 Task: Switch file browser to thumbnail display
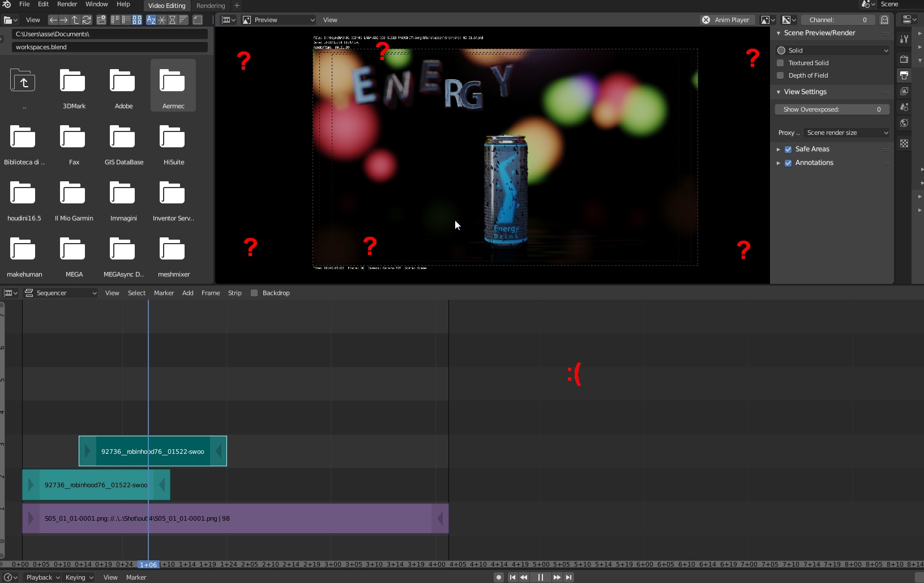(137, 20)
